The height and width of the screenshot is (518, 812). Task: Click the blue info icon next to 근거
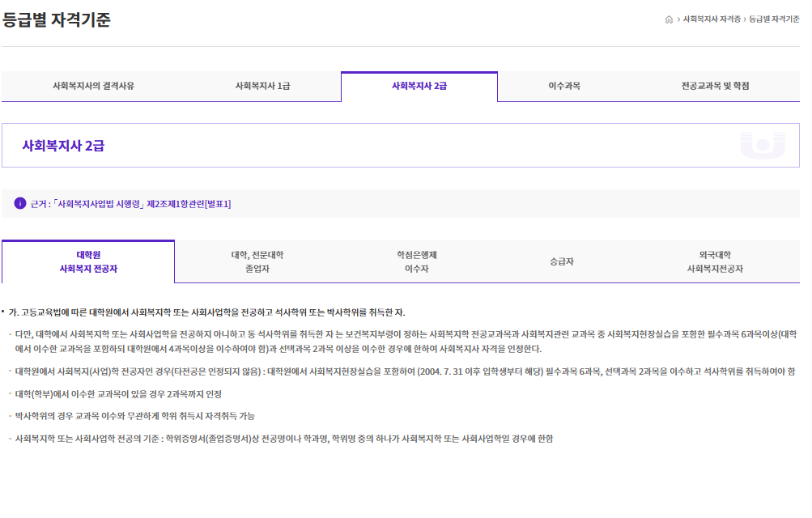pyautogui.click(x=19, y=204)
